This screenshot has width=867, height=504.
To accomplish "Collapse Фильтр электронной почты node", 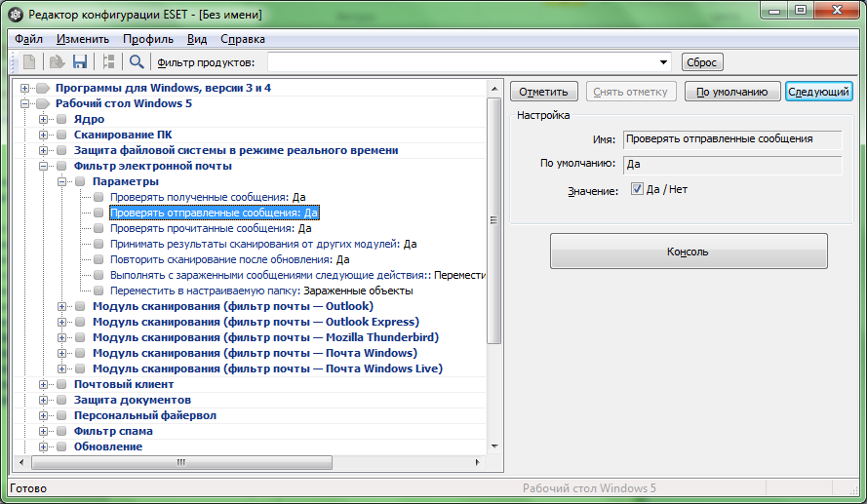I will point(43,166).
